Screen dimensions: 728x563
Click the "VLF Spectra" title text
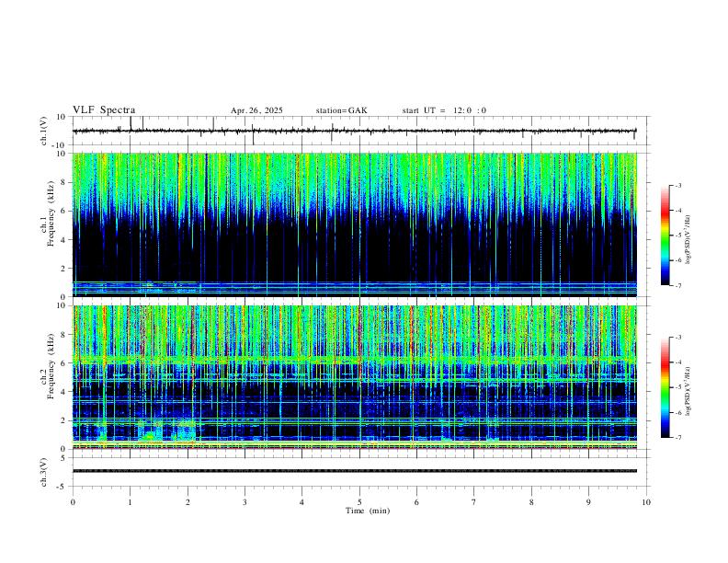pos(104,110)
